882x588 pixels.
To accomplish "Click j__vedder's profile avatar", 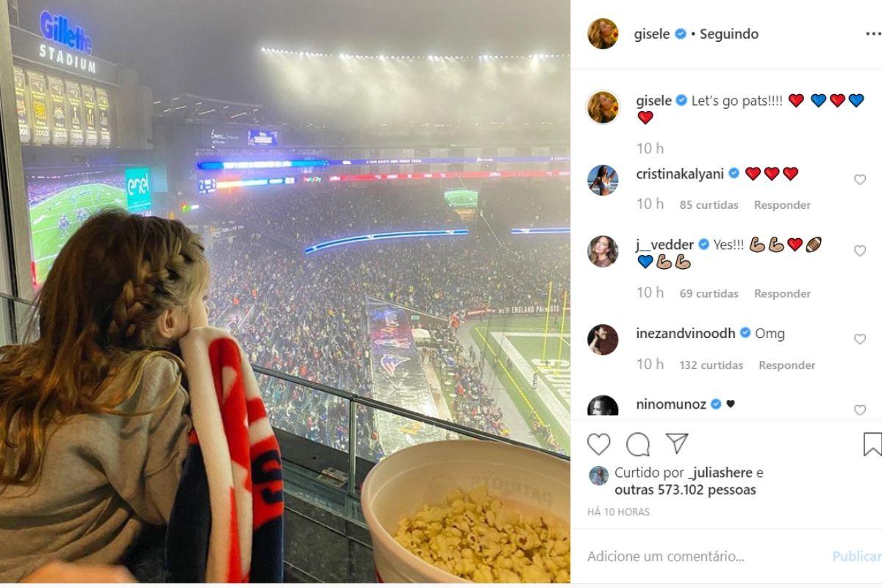I will tap(603, 251).
